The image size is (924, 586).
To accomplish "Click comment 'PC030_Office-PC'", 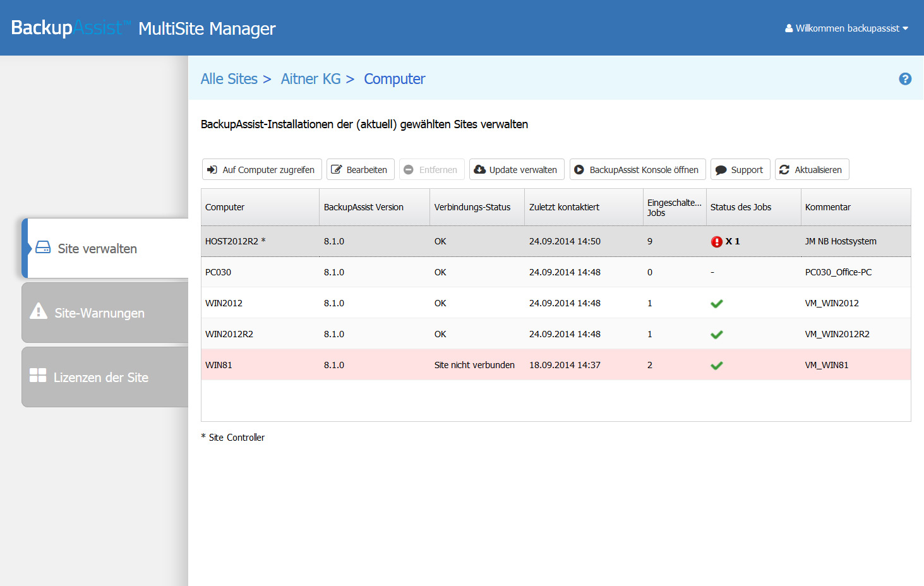I will [838, 272].
